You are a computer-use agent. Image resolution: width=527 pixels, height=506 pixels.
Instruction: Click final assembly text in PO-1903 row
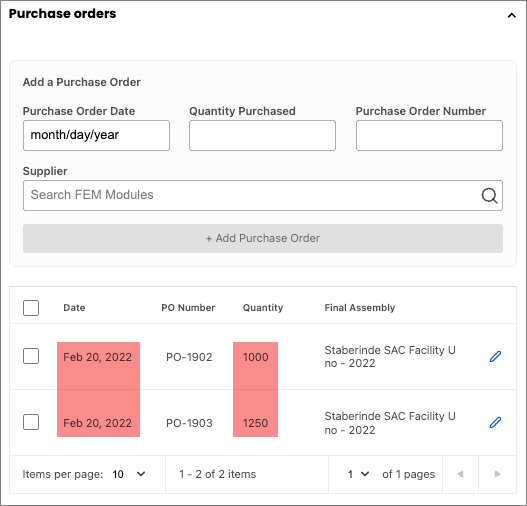click(390, 423)
